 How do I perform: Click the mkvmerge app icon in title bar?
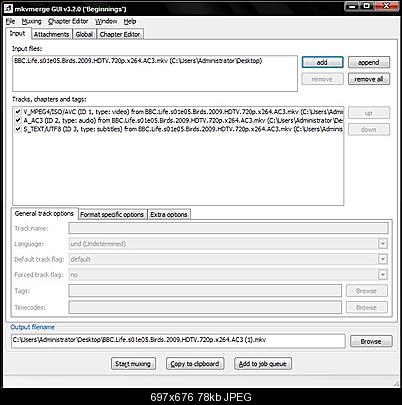click(x=8, y=8)
